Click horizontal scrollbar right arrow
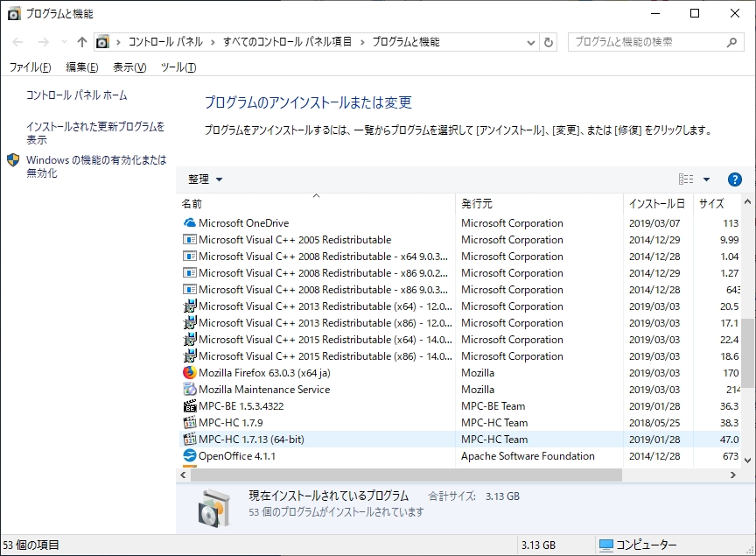Viewport: 756px width, 556px height. coord(733,475)
